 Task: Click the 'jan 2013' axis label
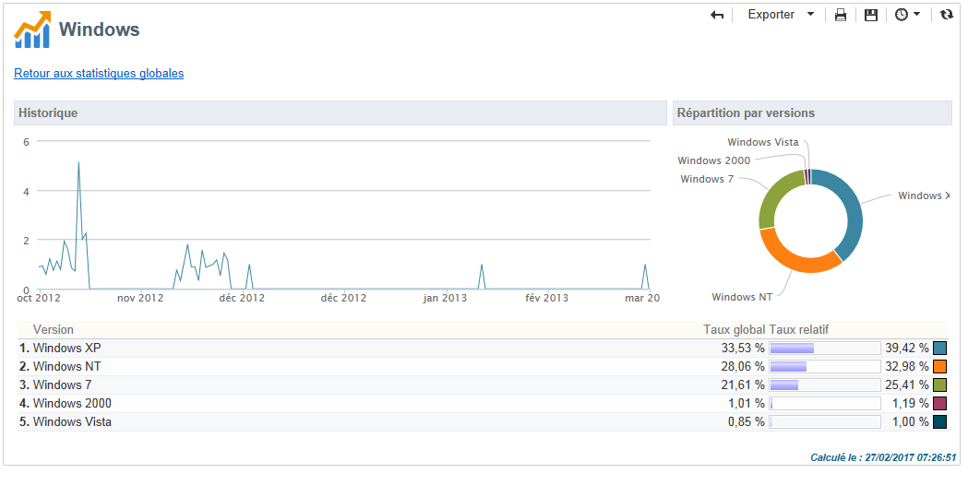(x=445, y=298)
